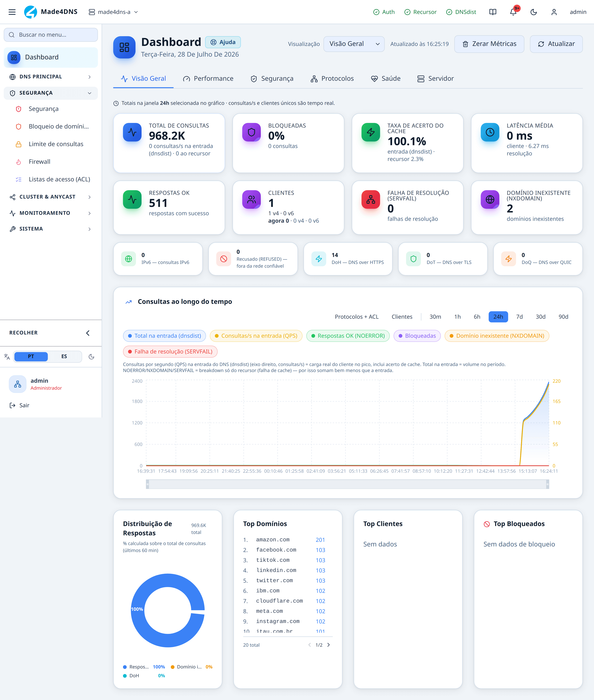This screenshot has height=700, width=594.
Task: Log out with Sair
Action: click(x=19, y=406)
